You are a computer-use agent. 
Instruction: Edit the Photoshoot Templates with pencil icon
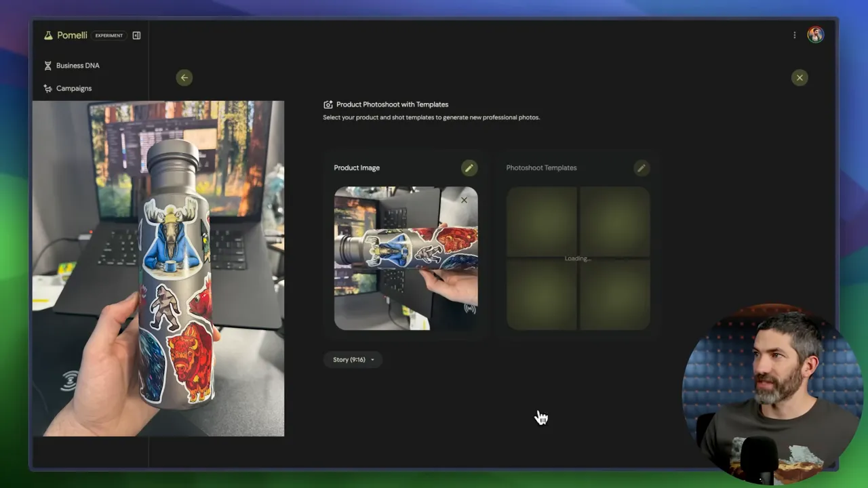pyautogui.click(x=641, y=168)
